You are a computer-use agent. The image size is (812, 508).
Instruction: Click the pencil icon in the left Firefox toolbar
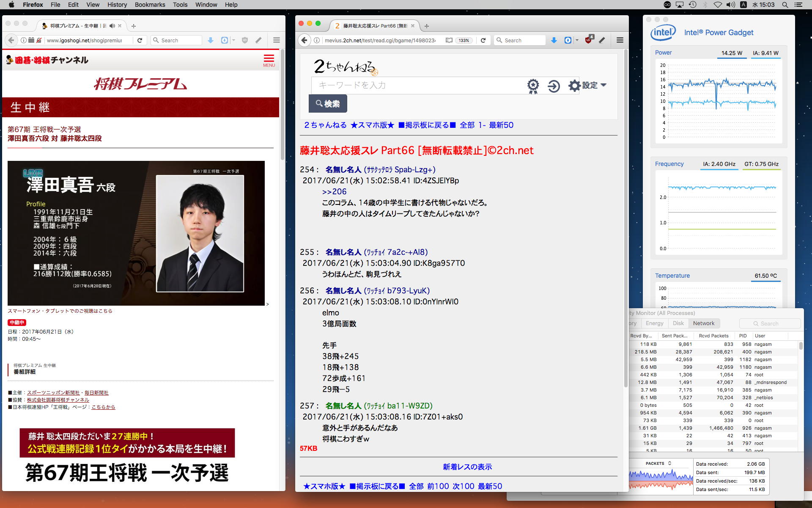[x=258, y=40]
